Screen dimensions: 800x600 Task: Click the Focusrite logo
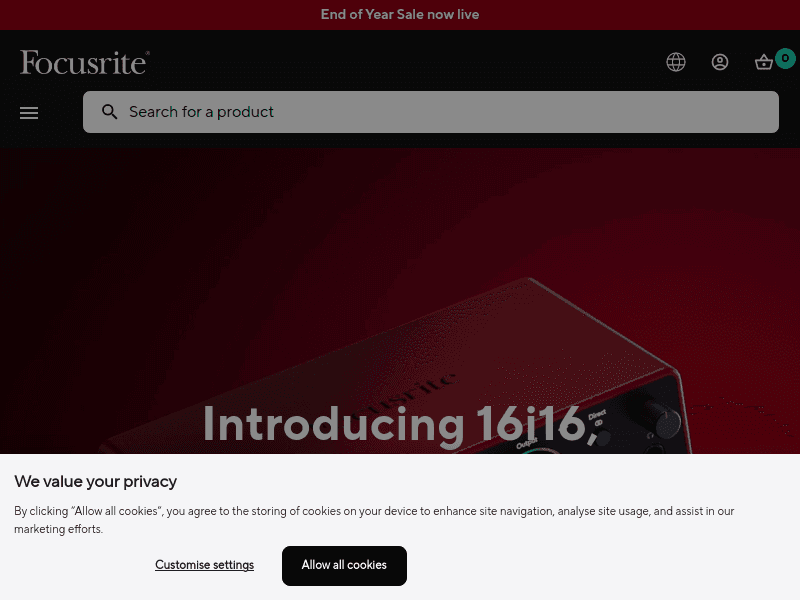point(84,62)
